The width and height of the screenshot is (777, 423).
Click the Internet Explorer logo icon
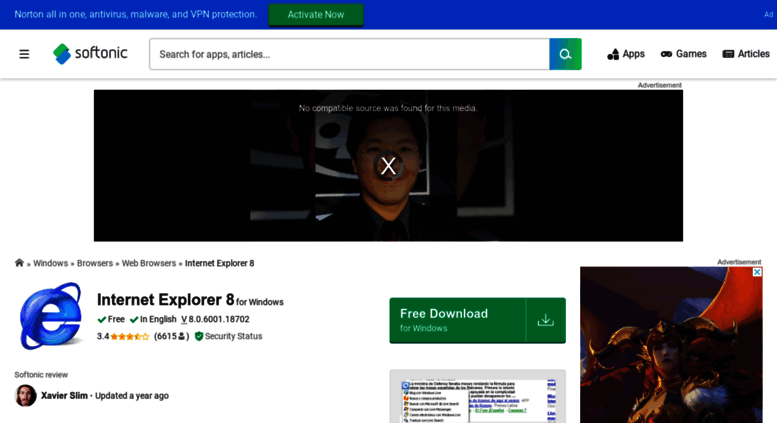[51, 316]
